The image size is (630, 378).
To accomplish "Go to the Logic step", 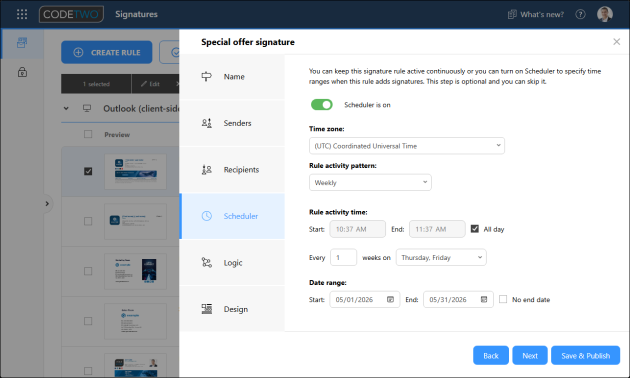I will pyautogui.click(x=232, y=263).
